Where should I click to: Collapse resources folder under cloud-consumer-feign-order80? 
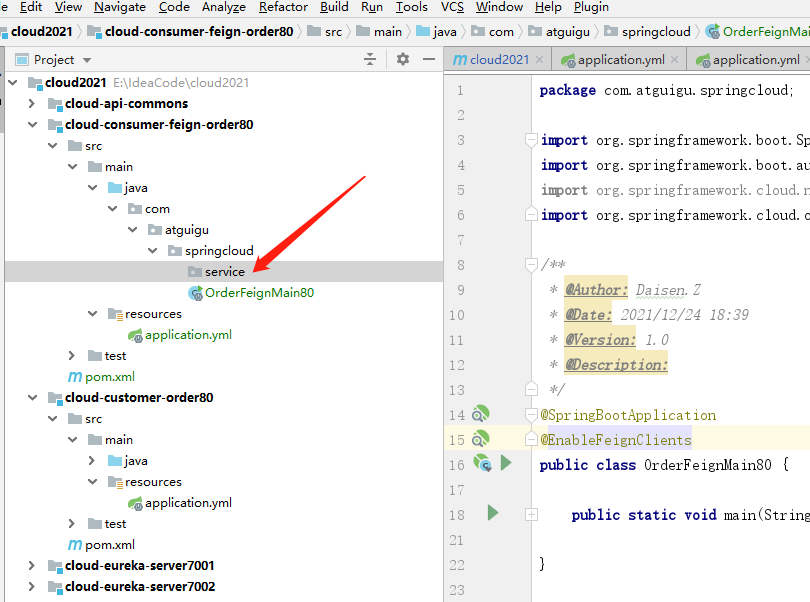point(92,314)
